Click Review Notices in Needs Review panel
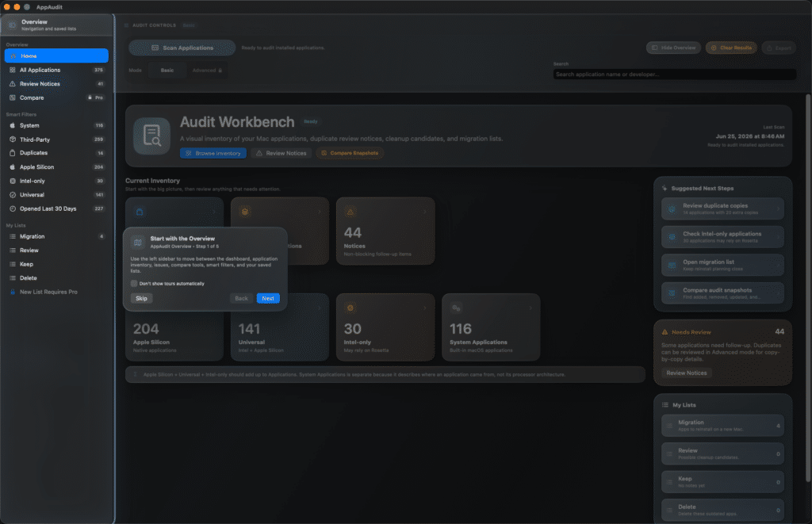Image resolution: width=812 pixels, height=524 pixels. tap(686, 373)
